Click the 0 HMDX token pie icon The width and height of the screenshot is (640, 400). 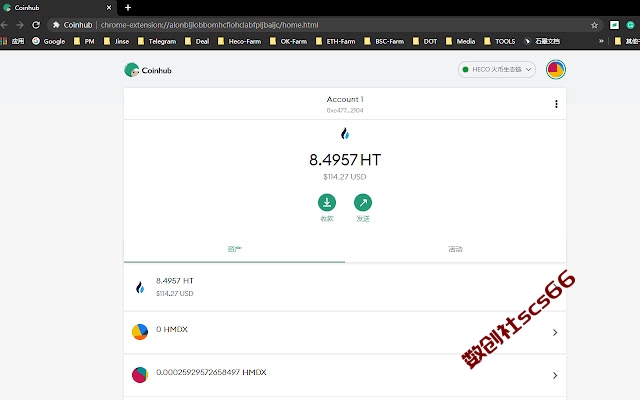[140, 332]
